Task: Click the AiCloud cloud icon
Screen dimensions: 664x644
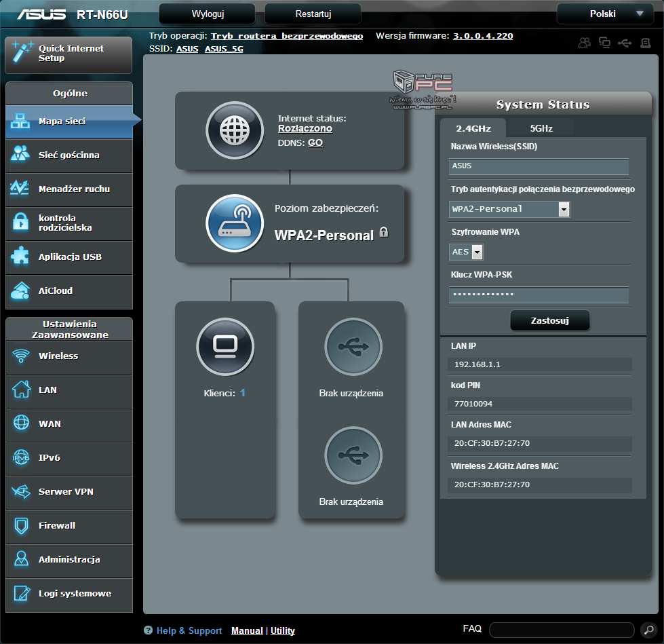Action: coord(20,290)
